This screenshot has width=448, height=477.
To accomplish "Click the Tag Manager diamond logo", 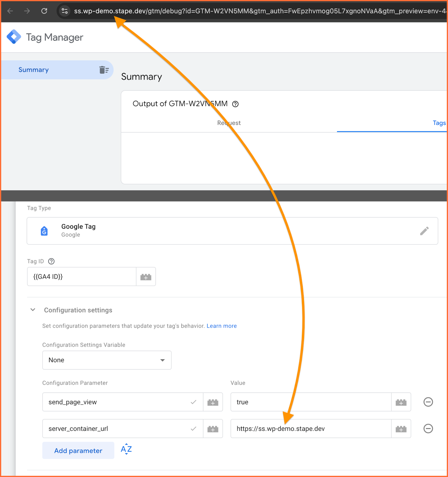I will click(x=14, y=37).
